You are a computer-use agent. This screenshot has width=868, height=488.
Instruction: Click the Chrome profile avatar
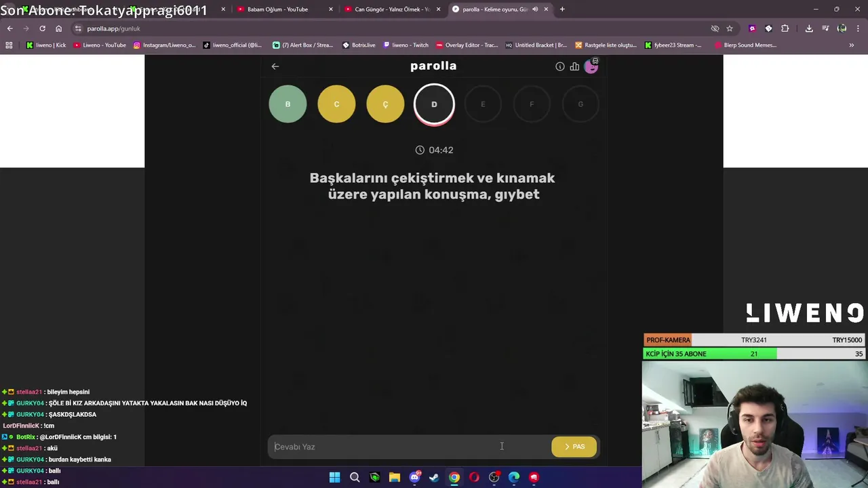[842, 28]
